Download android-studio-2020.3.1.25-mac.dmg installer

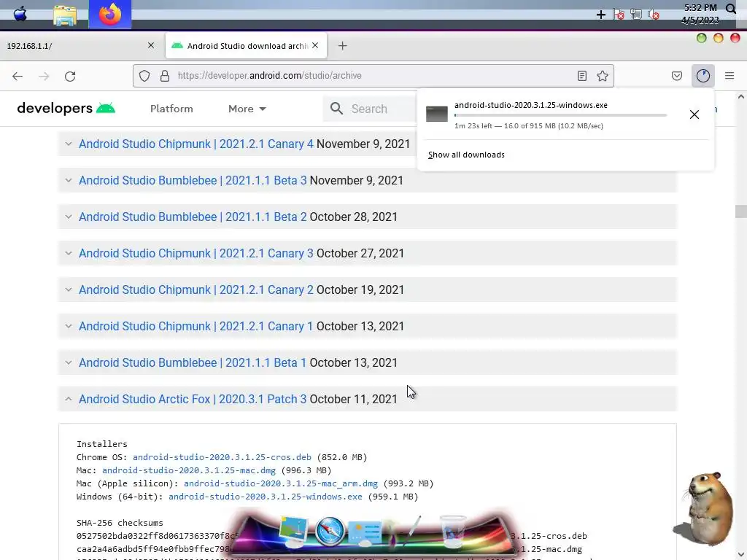pyautogui.click(x=189, y=470)
